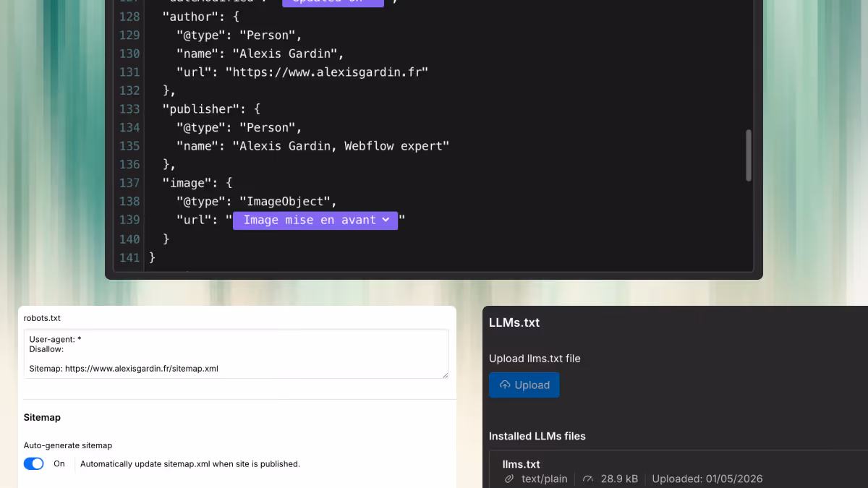Click the "Upload llms.txt file" label
Screen dimensions: 868x488
pos(535,359)
